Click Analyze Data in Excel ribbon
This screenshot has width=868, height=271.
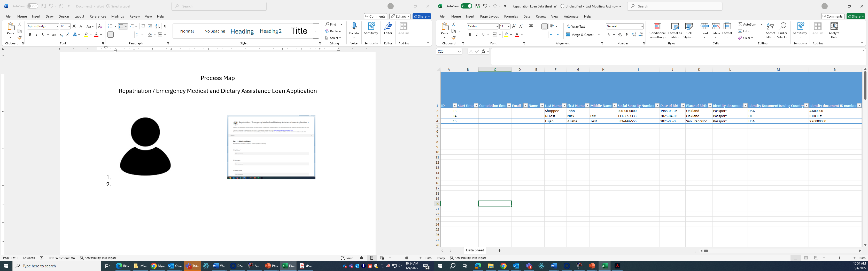click(x=834, y=30)
